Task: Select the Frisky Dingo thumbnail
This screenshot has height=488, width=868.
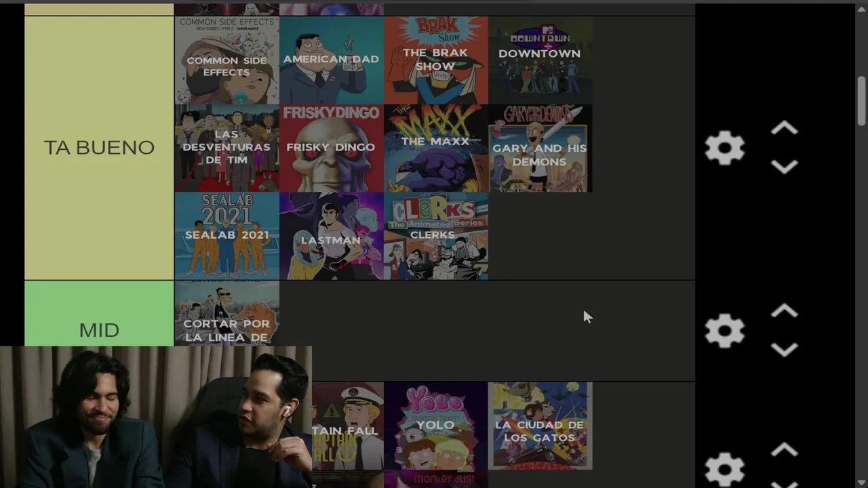Action: click(332, 148)
